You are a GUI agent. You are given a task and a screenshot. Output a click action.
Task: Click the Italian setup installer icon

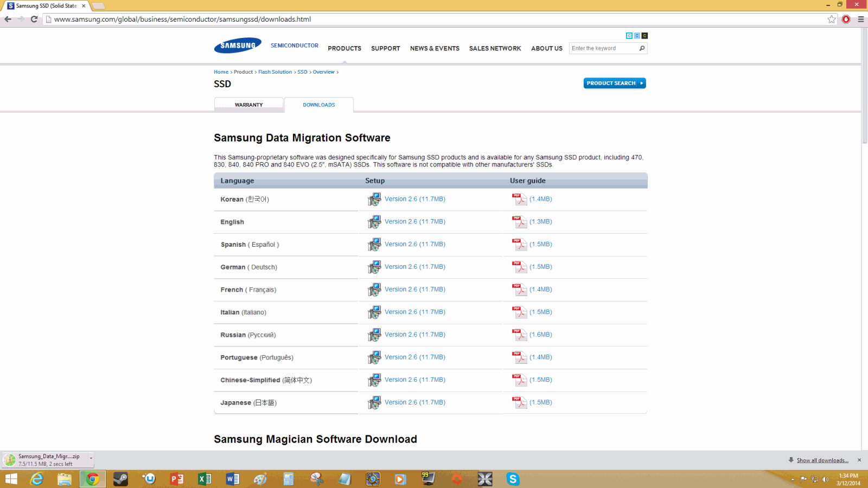(374, 312)
